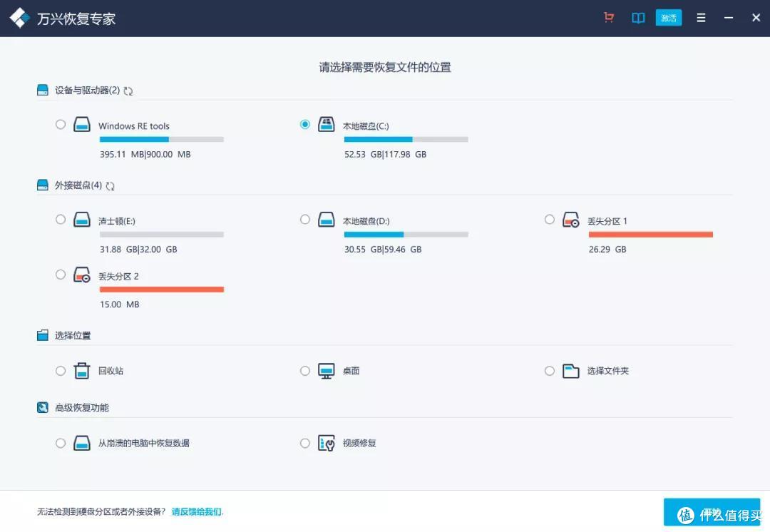Click the 本地磁盘(D:) usage bar
The image size is (770, 532).
coord(406,235)
